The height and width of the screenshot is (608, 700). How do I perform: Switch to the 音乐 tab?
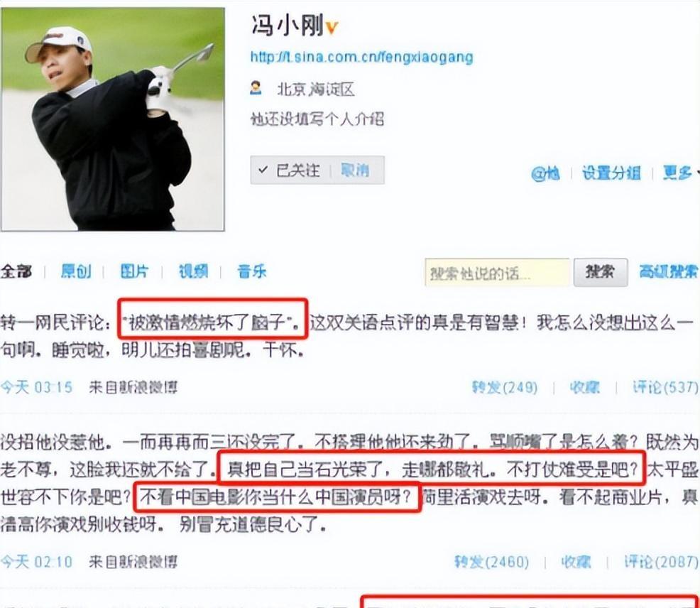click(x=252, y=271)
